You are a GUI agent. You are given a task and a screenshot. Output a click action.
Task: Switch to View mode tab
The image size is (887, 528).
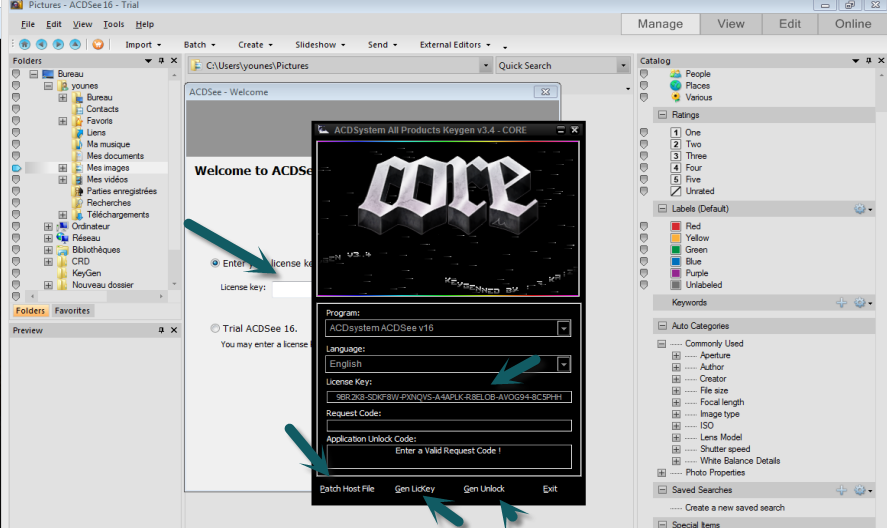click(x=731, y=24)
